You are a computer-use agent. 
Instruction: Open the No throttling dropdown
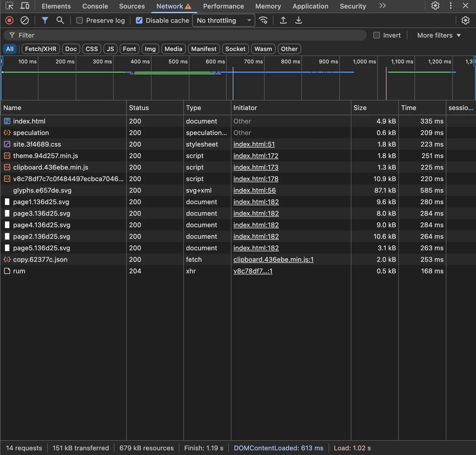(224, 20)
